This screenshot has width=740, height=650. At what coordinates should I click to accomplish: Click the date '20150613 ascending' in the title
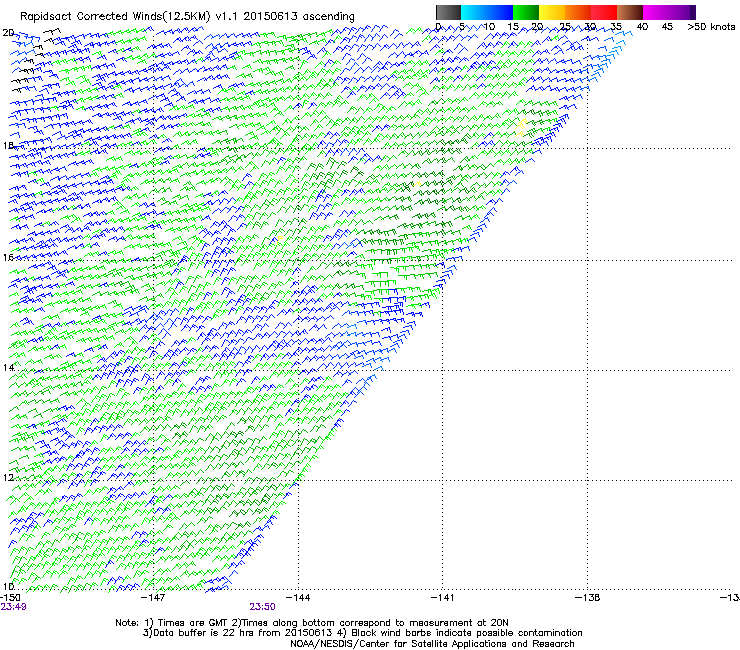point(299,17)
